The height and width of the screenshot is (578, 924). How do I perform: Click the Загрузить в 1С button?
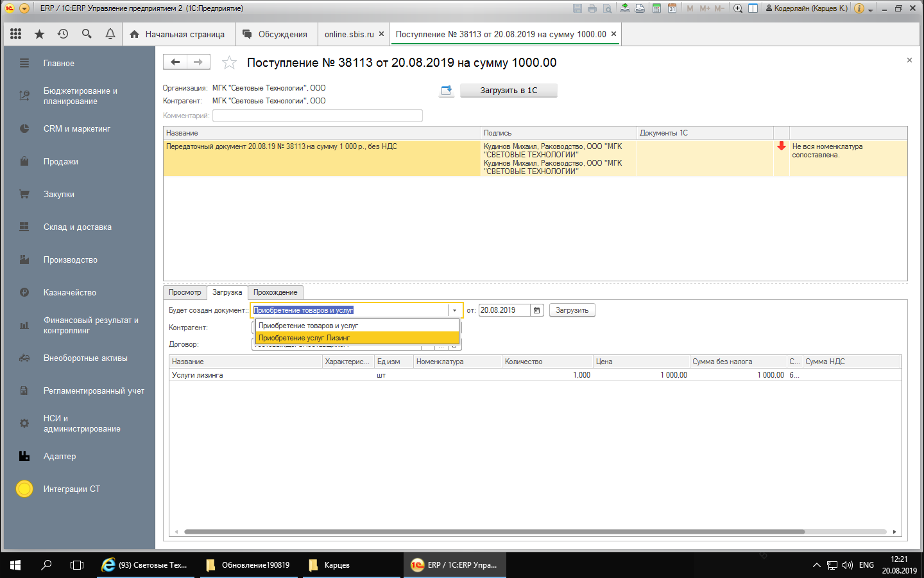(509, 91)
